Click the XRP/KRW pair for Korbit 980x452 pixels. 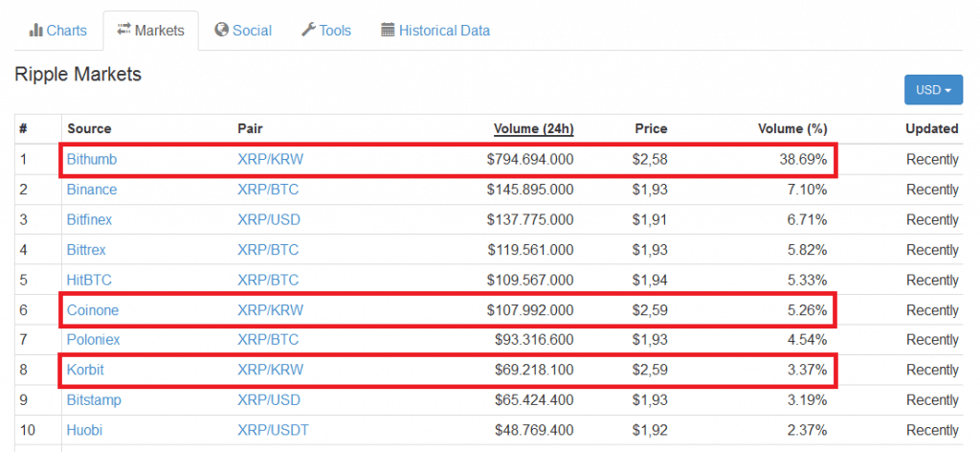tap(270, 370)
